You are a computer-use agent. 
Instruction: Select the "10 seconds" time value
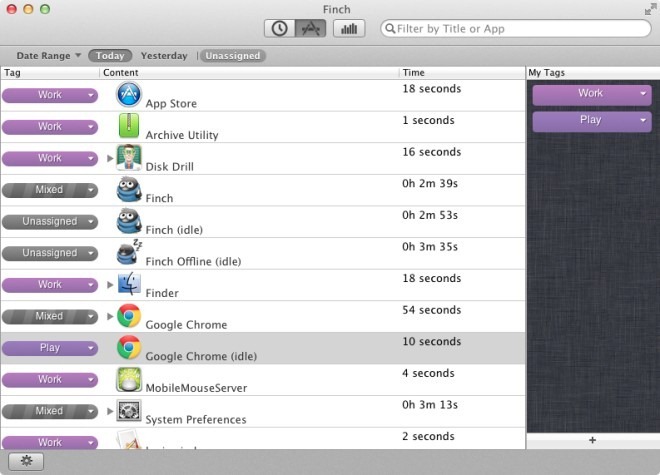[431, 342]
